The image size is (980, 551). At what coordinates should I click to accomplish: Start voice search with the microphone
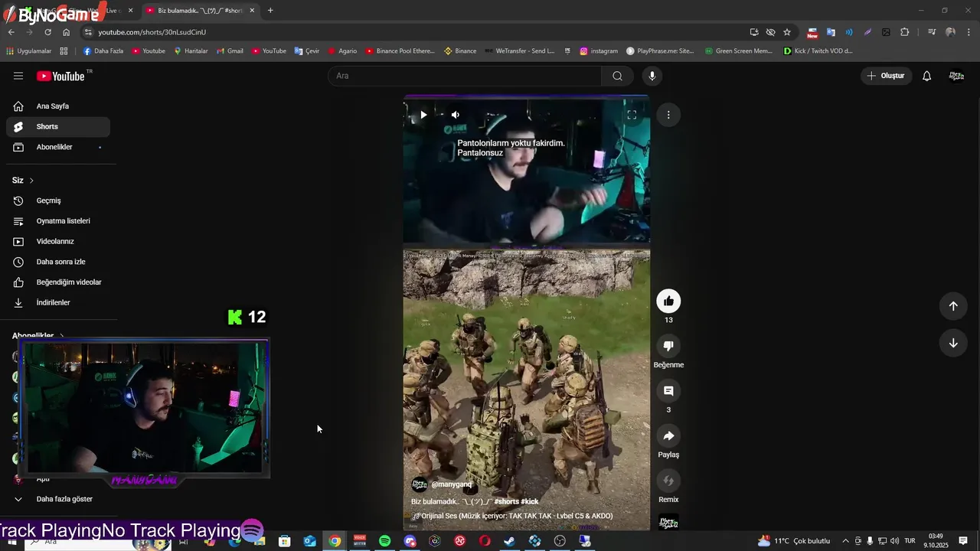(x=652, y=76)
